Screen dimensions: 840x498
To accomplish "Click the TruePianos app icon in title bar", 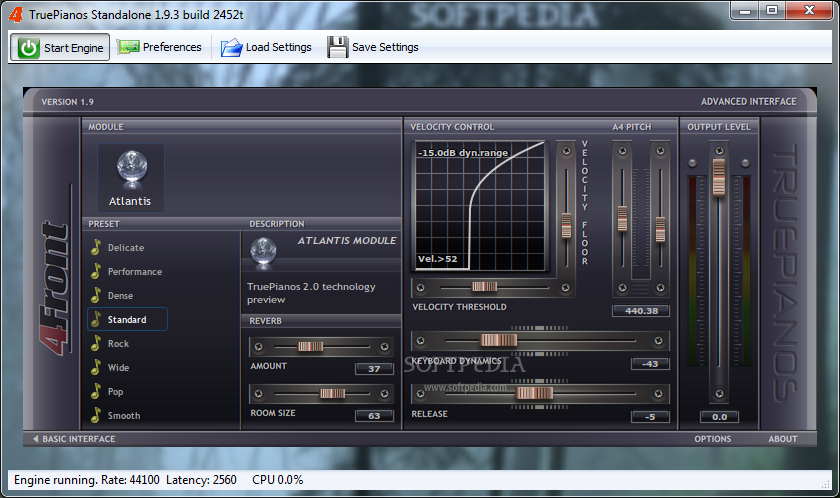I will tap(16, 14).
